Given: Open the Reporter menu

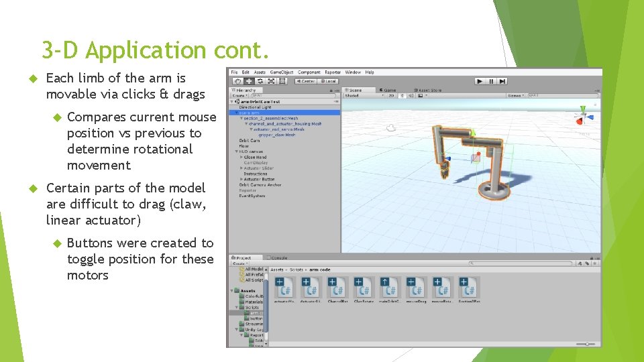Looking at the screenshot, I should (333, 72).
